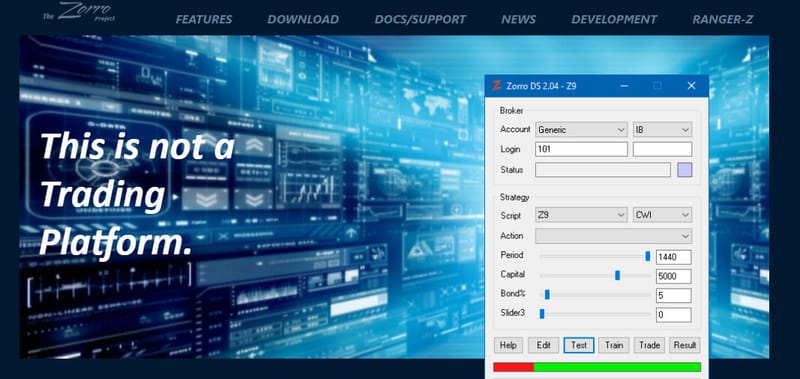Viewport: 800px width, 379px height.
Task: Click the lavender status color square
Action: pyautogui.click(x=685, y=170)
